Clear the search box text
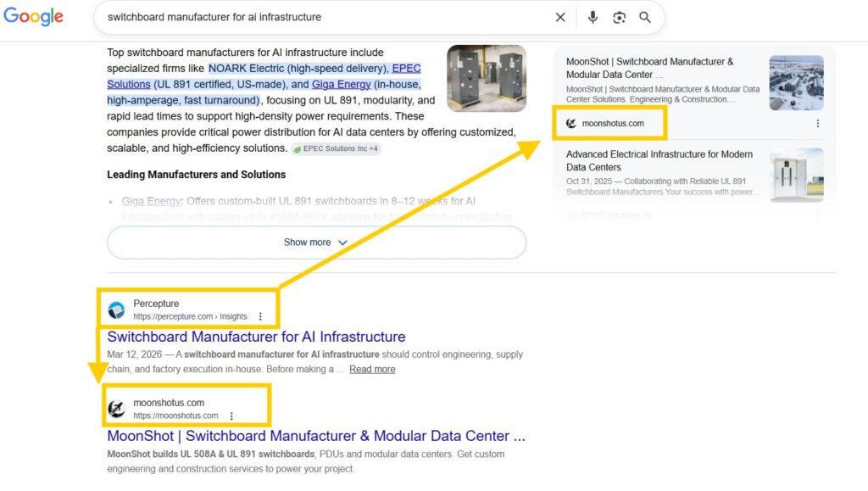Image resolution: width=868 pixels, height=491 pixels. [x=560, y=17]
